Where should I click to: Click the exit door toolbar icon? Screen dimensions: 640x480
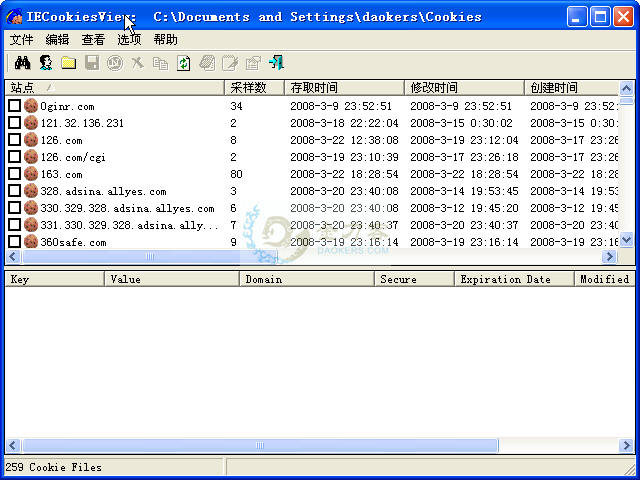(x=276, y=62)
